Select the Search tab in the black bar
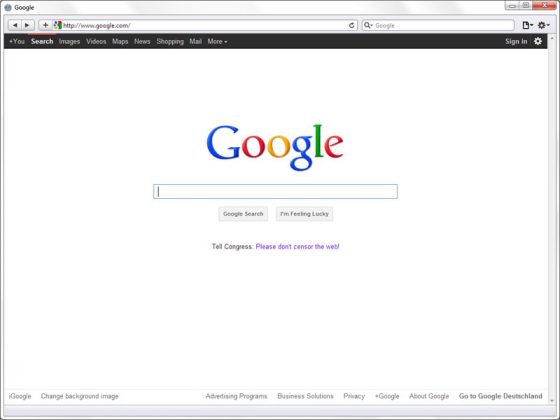The image size is (560, 420). (42, 41)
